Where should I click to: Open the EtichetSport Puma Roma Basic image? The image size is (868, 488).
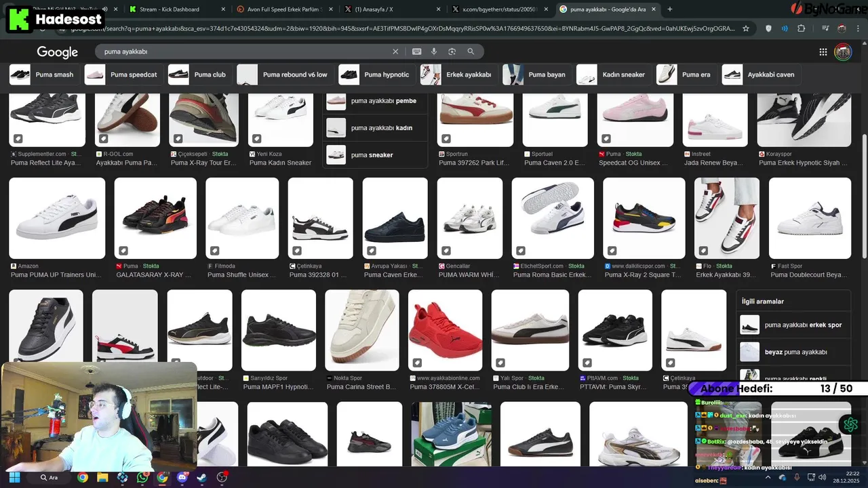[x=553, y=218]
